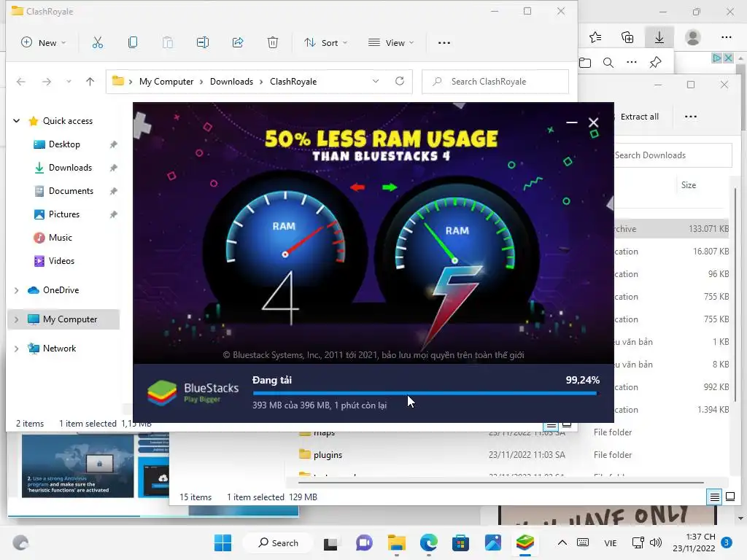Unpin Downloads from Quick access

(113, 168)
